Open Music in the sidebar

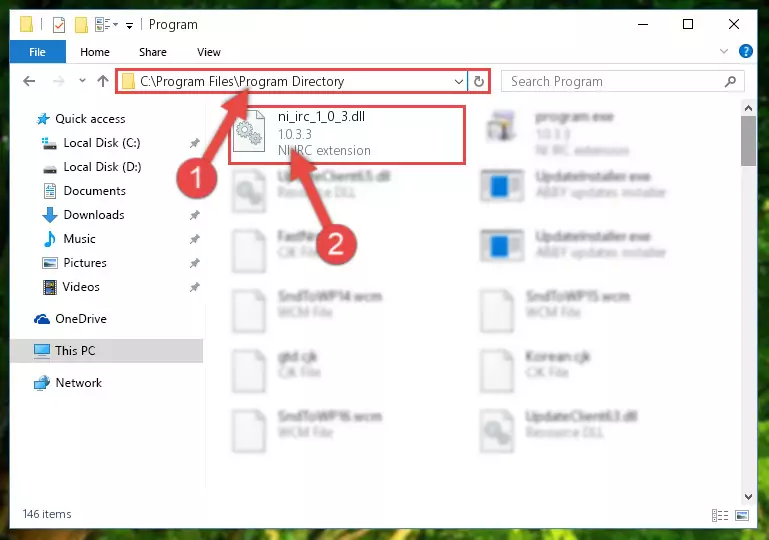(79, 239)
